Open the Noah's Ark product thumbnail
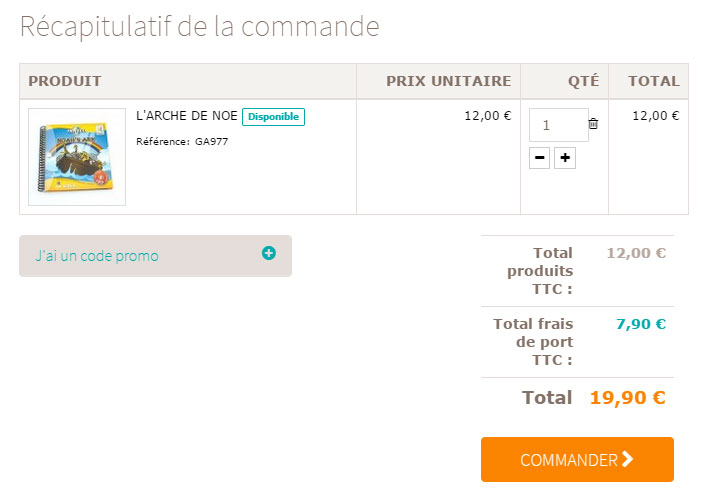Screen dimensions: 706x490 coord(77,157)
